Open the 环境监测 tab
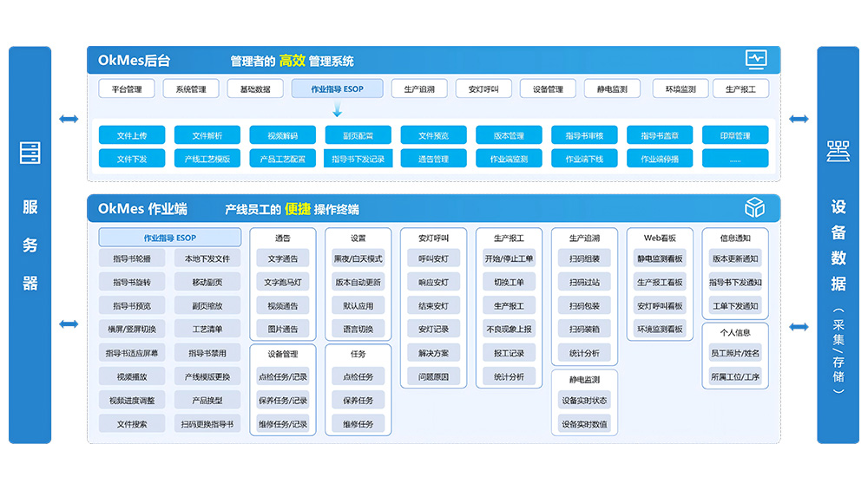Viewport: 868px width, 490px height. tap(681, 89)
